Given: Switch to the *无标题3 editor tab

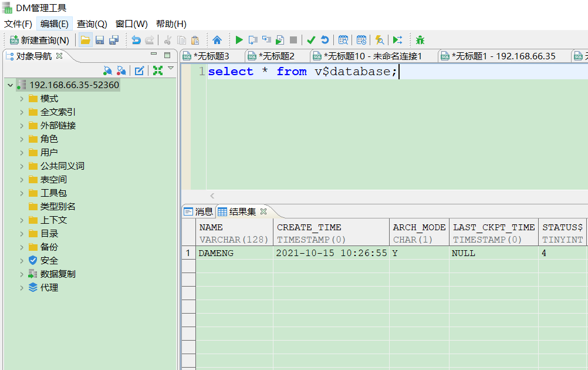Looking at the screenshot, I should pos(211,56).
